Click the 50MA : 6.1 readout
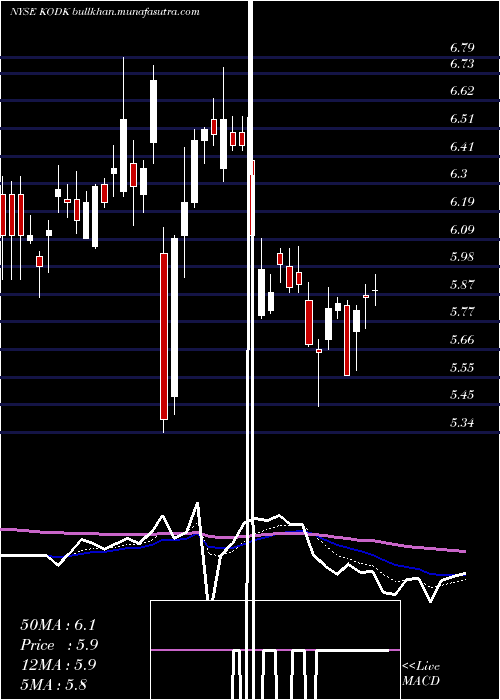The image size is (500, 700). point(58,625)
